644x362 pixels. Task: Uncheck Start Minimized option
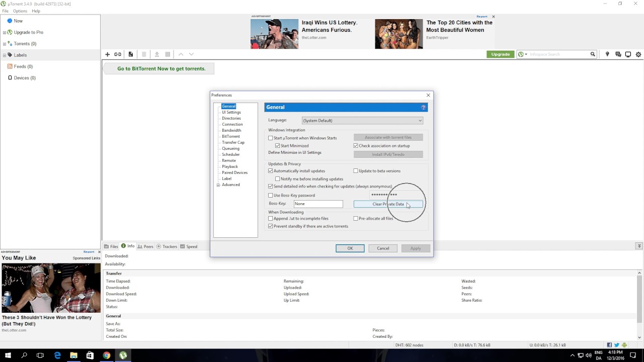[278, 146]
